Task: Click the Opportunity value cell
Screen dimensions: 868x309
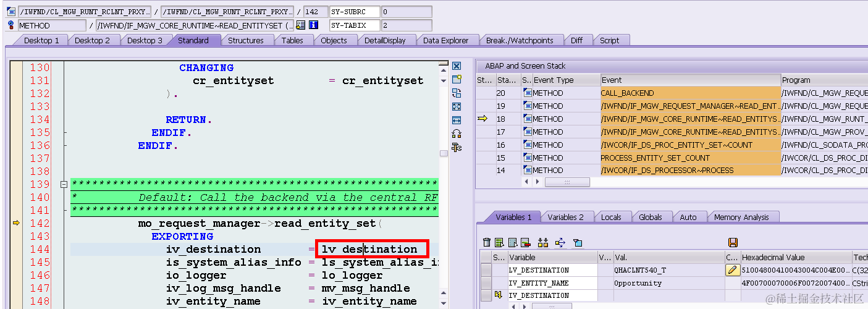Action: 668,283
